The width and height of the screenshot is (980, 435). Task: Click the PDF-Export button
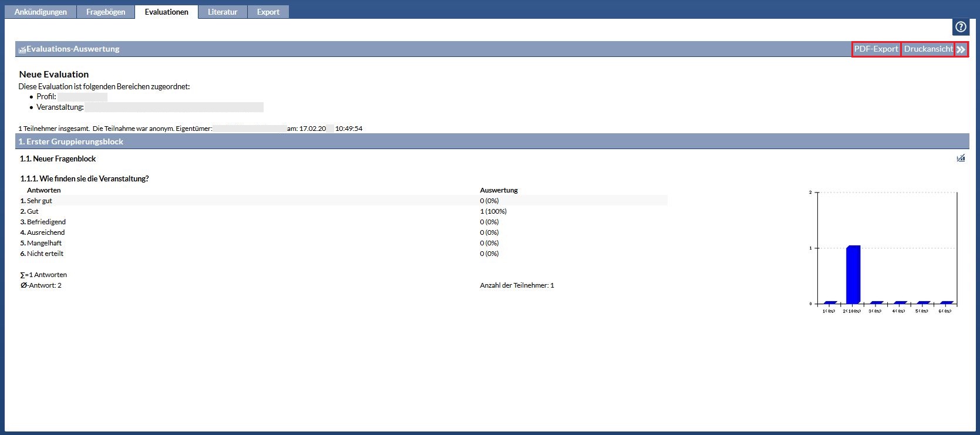[x=876, y=49]
